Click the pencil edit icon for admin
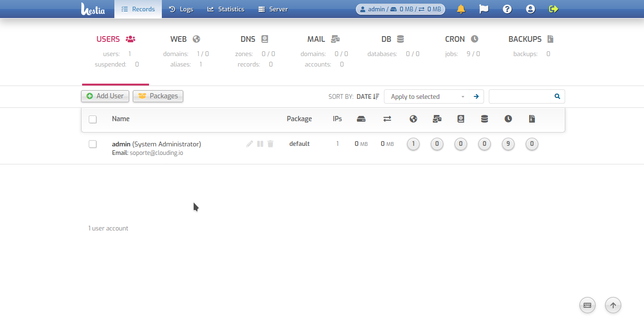This screenshot has height=326, width=644. [250, 144]
